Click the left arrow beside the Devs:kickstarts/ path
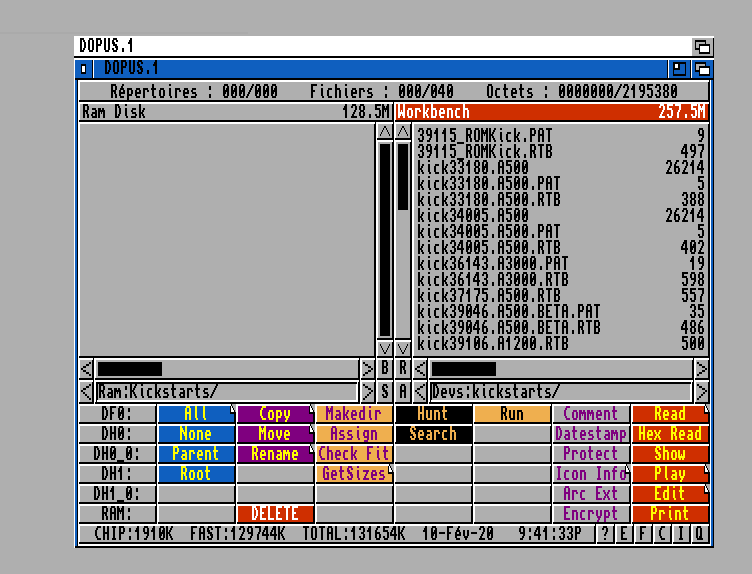 [x=420, y=392]
